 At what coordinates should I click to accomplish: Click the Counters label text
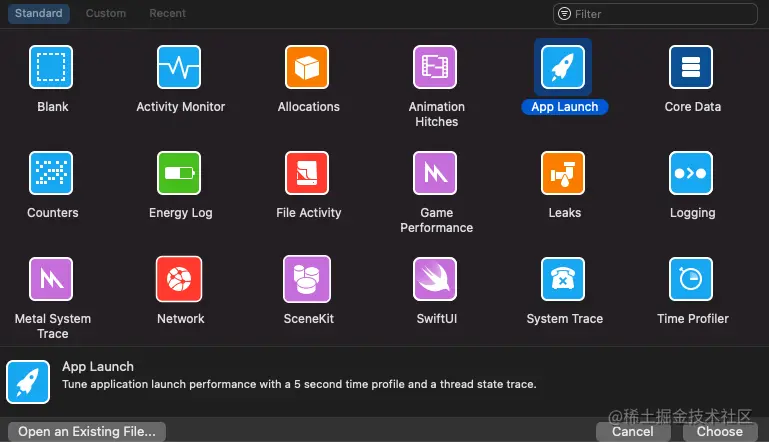[x=52, y=213]
